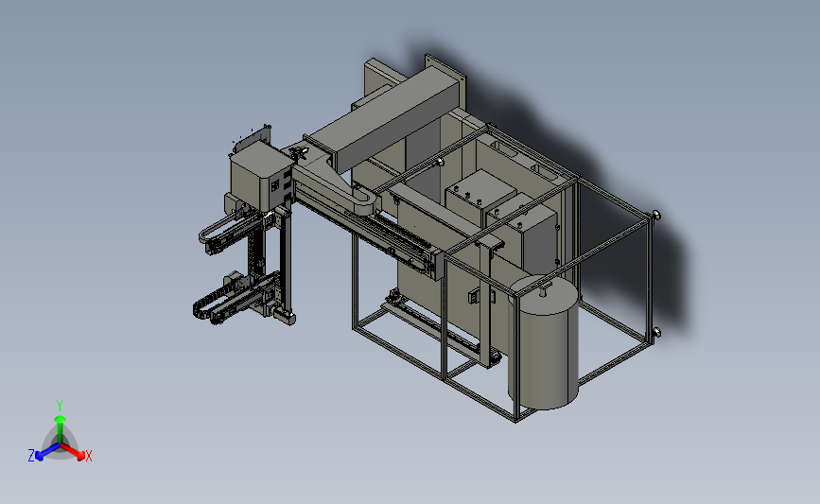The width and height of the screenshot is (820, 504).
Task: Select the cylindrical tank in the model
Action: [x=543, y=342]
